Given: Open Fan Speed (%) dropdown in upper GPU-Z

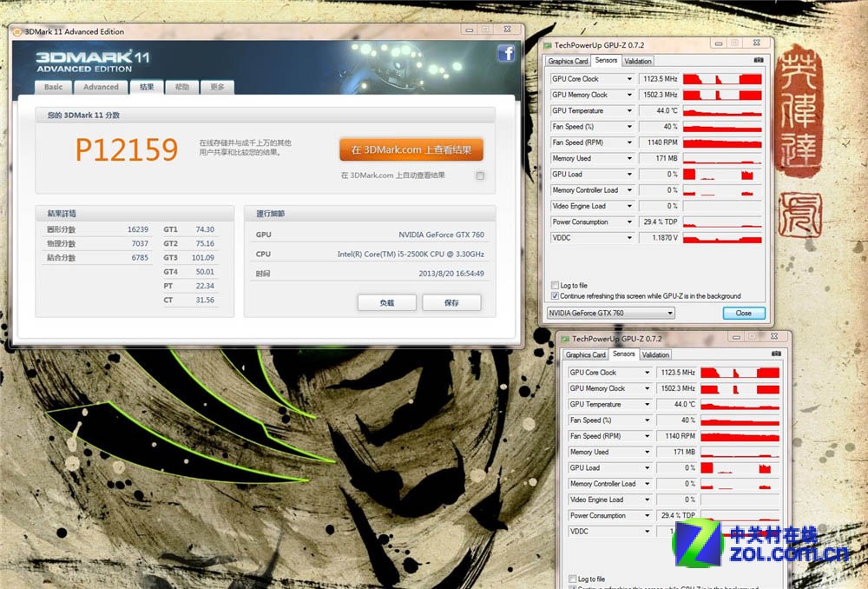Looking at the screenshot, I should pyautogui.click(x=629, y=127).
